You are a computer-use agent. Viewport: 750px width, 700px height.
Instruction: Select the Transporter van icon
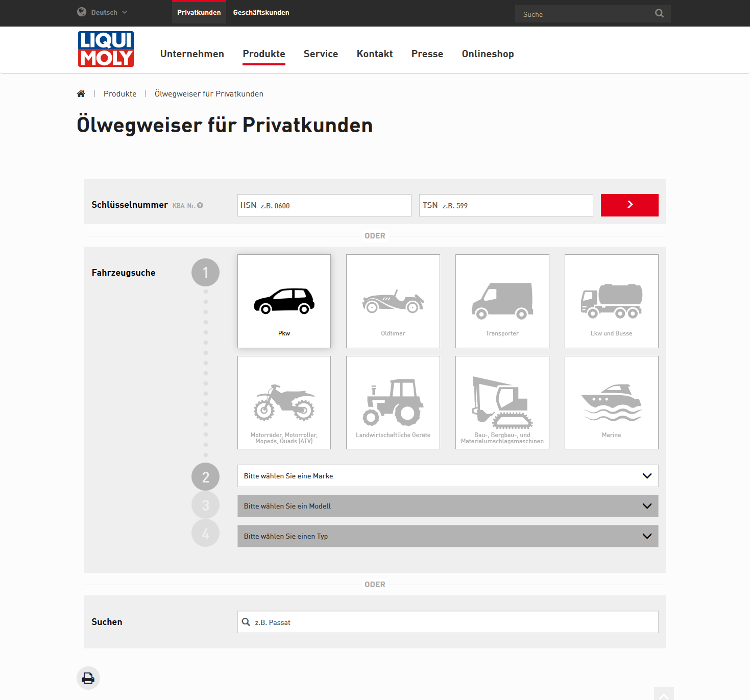click(502, 301)
